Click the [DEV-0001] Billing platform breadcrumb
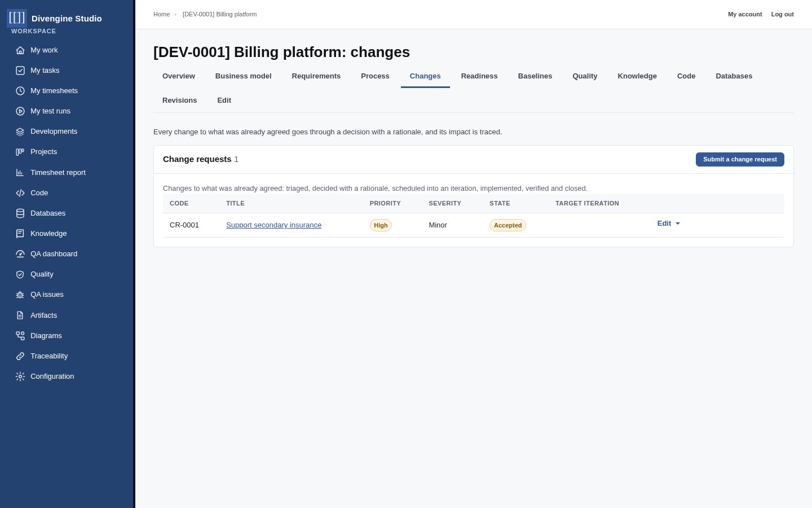 [219, 14]
